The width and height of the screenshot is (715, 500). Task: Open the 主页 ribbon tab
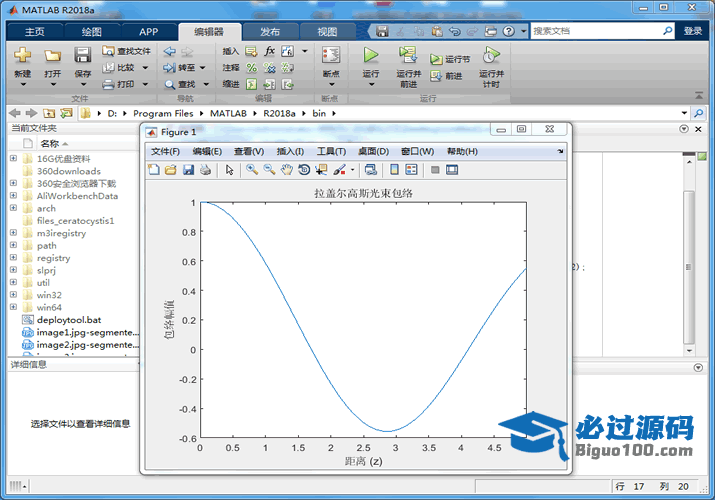click(35, 31)
